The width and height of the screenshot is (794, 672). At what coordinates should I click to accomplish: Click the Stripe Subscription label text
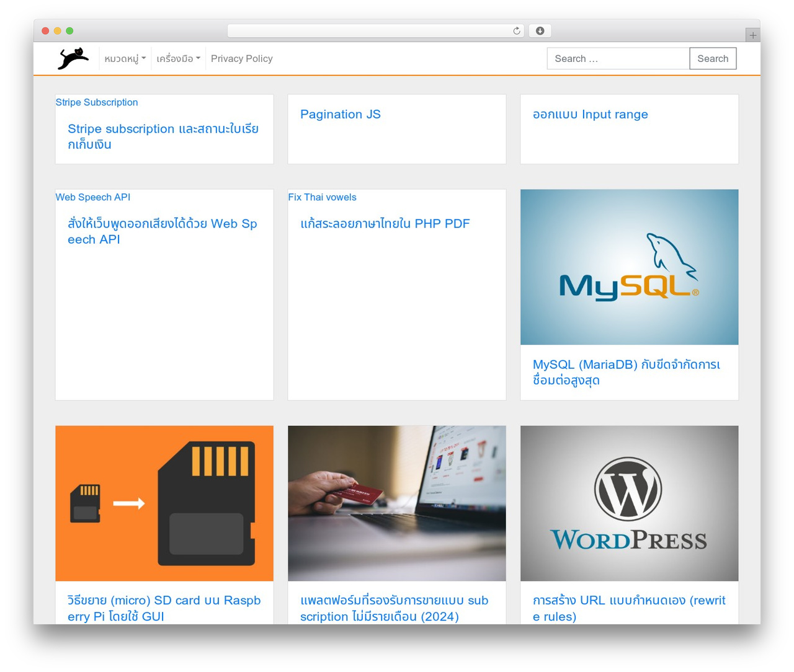[x=97, y=102]
